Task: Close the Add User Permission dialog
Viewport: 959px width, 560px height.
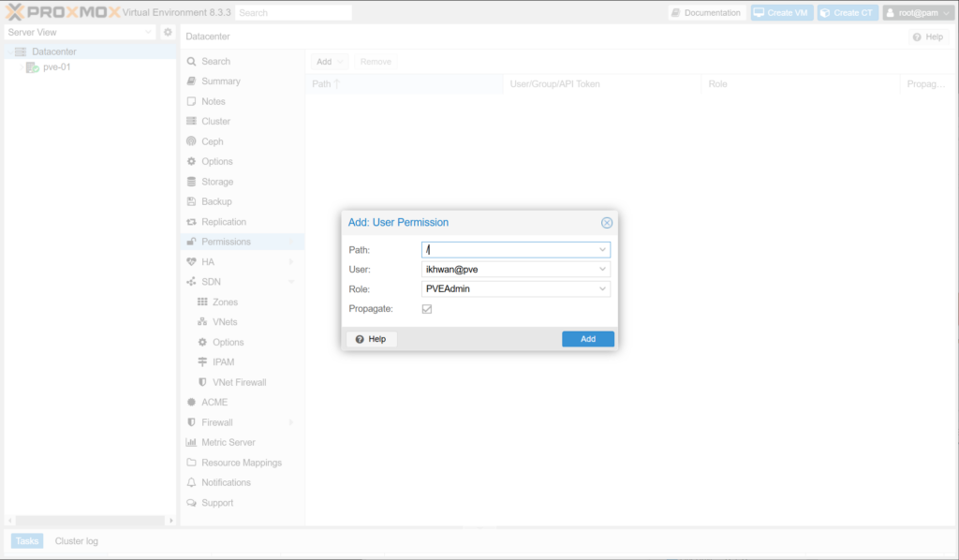Action: [606, 223]
